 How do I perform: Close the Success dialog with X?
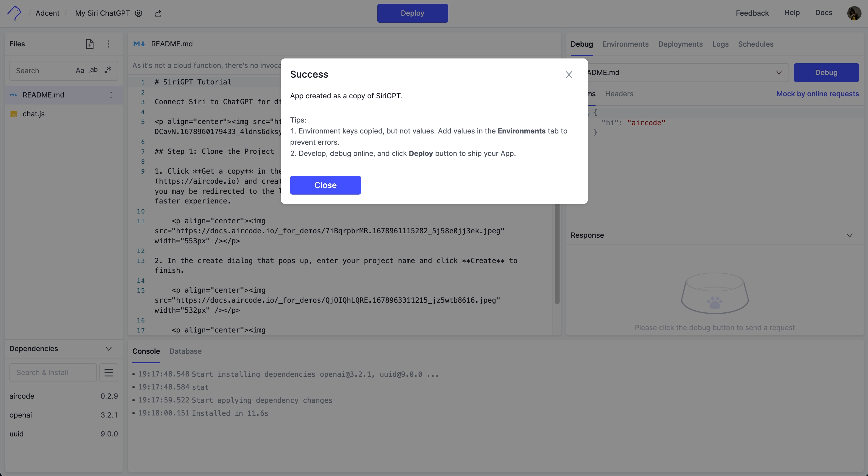[x=569, y=75]
